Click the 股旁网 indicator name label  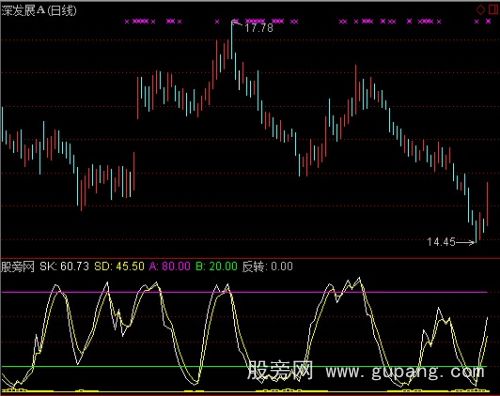click(18, 266)
